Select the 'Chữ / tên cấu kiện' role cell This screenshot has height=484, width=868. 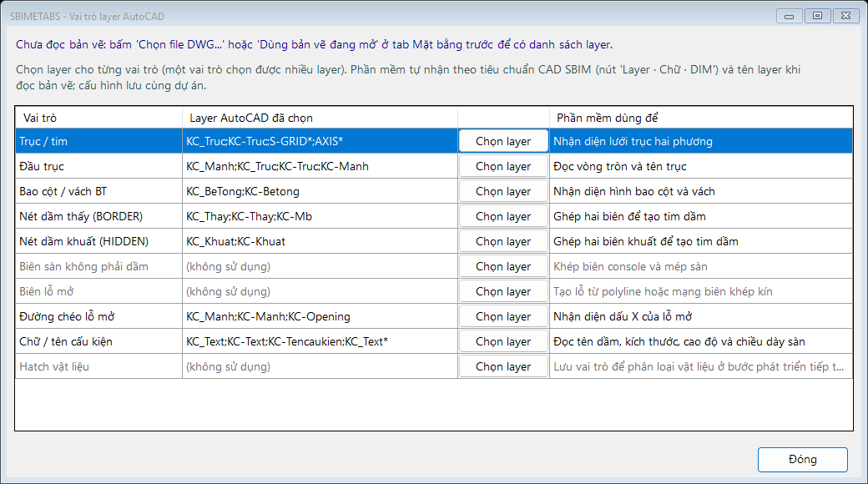tap(98, 341)
